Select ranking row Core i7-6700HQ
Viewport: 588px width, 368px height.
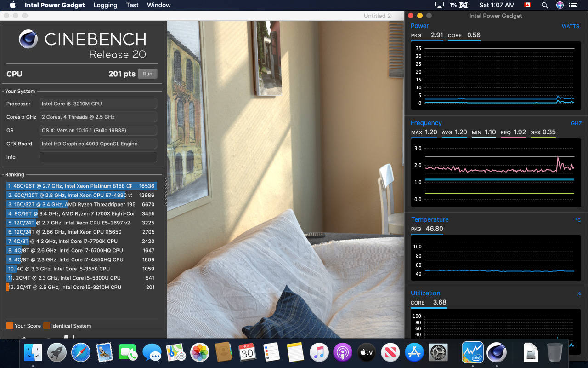coord(82,250)
